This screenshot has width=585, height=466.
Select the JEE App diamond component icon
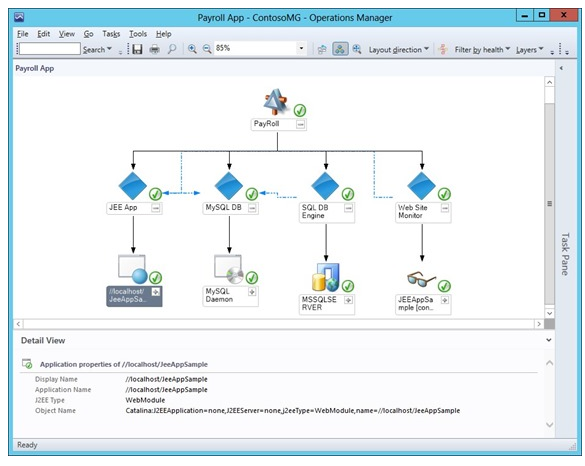pyautogui.click(x=132, y=186)
